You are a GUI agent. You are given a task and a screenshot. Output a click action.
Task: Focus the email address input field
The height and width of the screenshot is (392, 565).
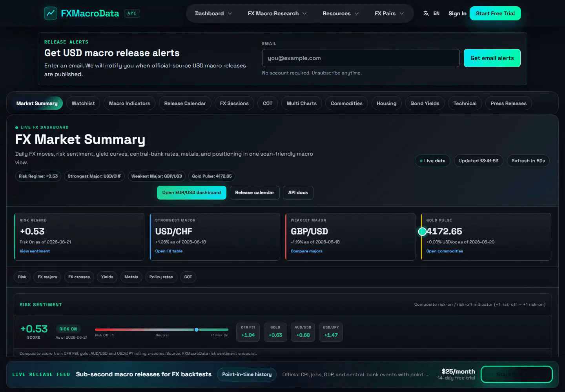(361, 58)
